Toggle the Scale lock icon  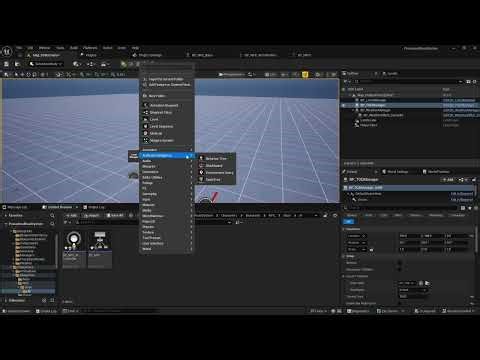(371, 249)
